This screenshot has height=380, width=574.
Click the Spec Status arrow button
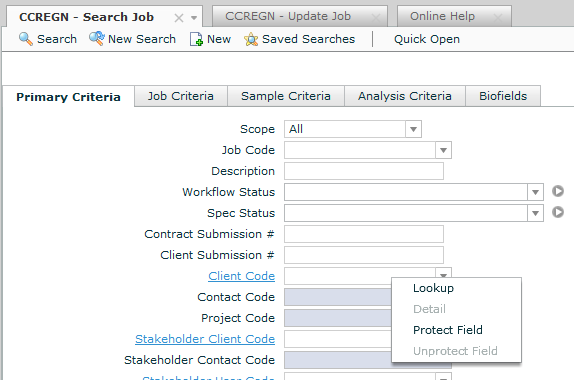(558, 212)
